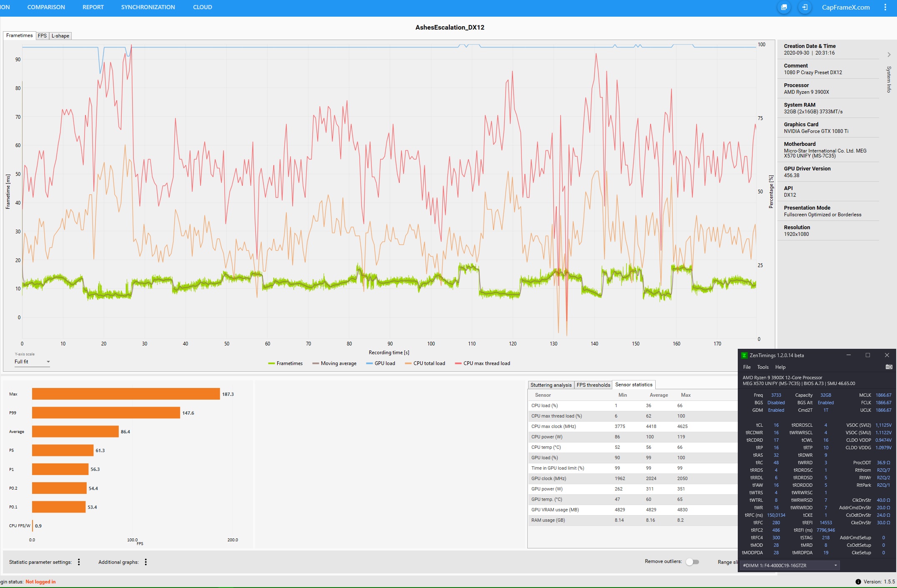The image size is (897, 588).
Task: Open the DIMM 1 module dropdown
Action: coord(790,565)
